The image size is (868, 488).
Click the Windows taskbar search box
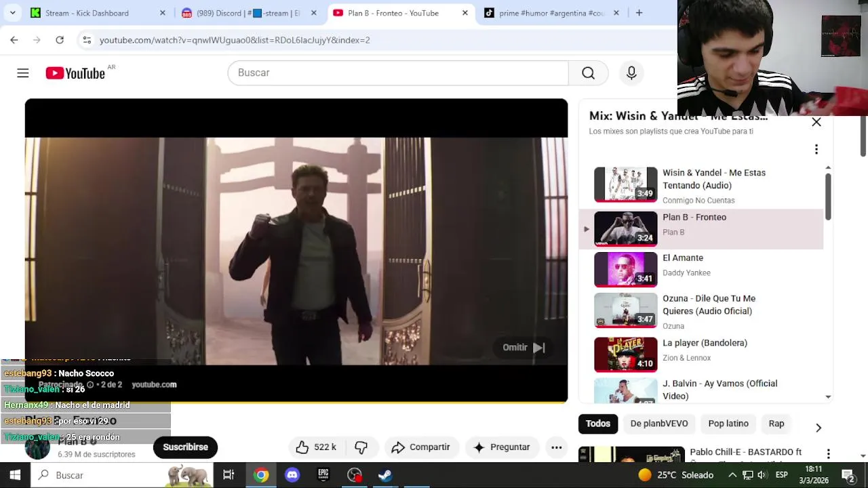[x=122, y=475]
